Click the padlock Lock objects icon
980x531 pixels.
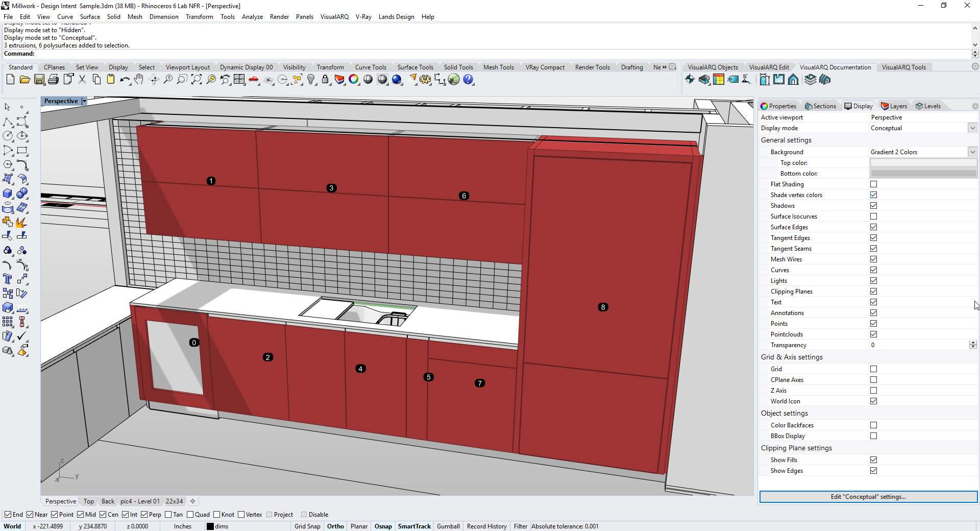[x=325, y=79]
